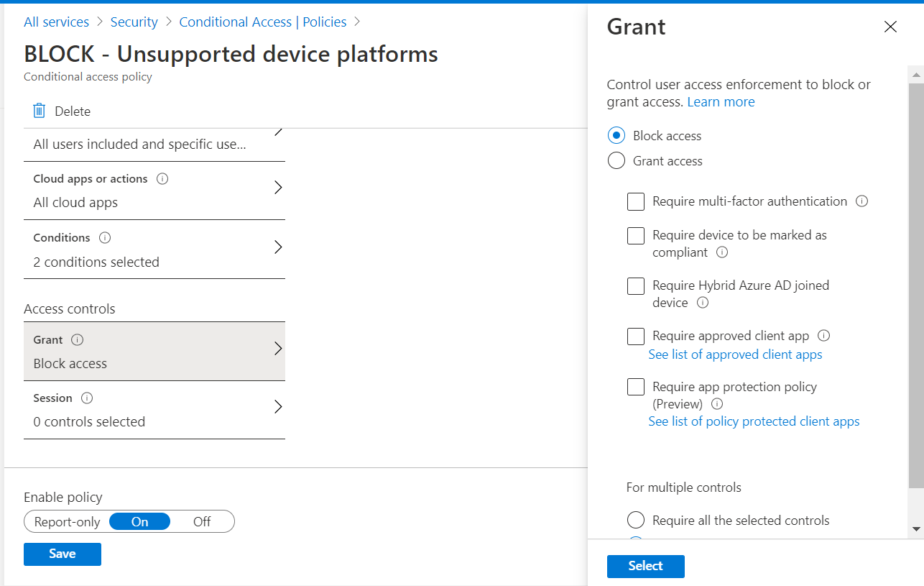
Task: Open info icon next to Grant label
Action: point(78,340)
